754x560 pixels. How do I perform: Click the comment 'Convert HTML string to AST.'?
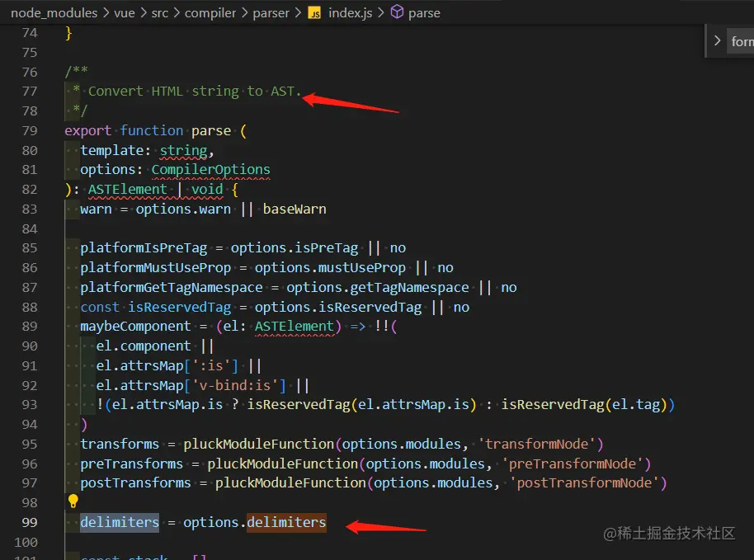[194, 92]
